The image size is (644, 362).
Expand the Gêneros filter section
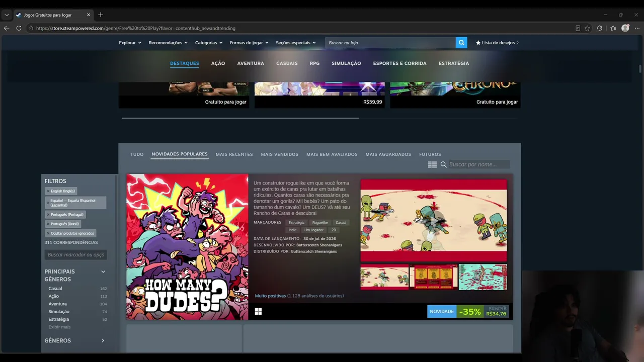pos(103,340)
